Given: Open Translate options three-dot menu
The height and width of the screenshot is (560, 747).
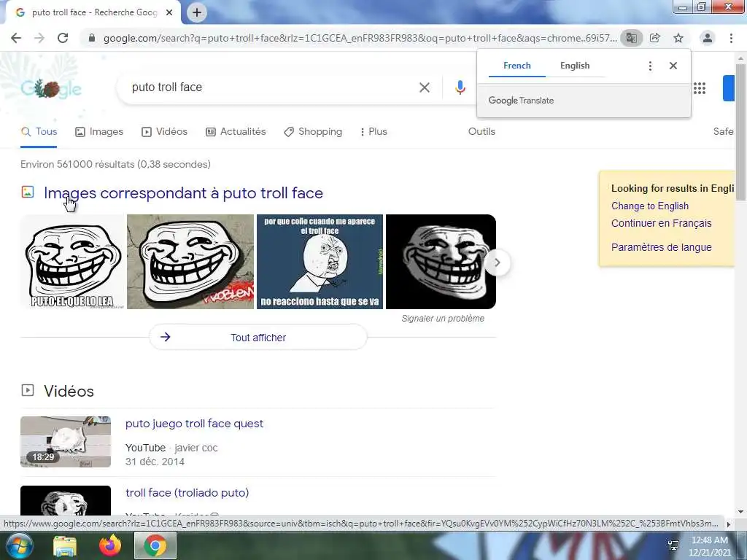Looking at the screenshot, I should click(650, 66).
